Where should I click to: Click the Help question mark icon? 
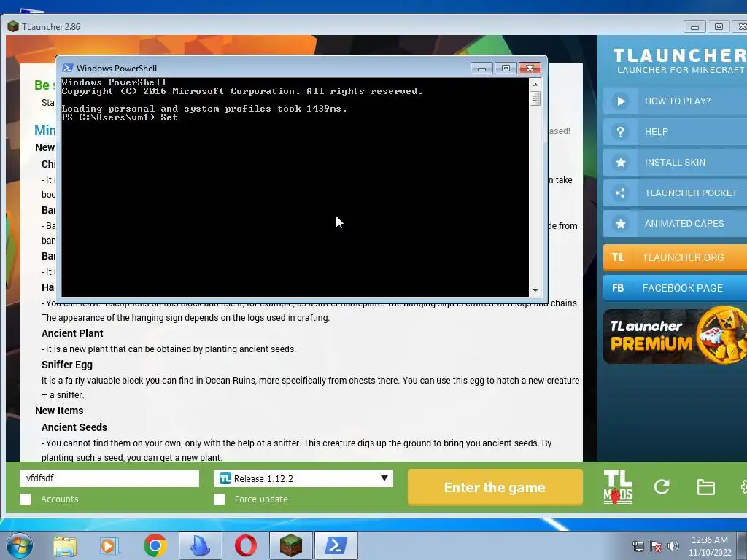(620, 132)
